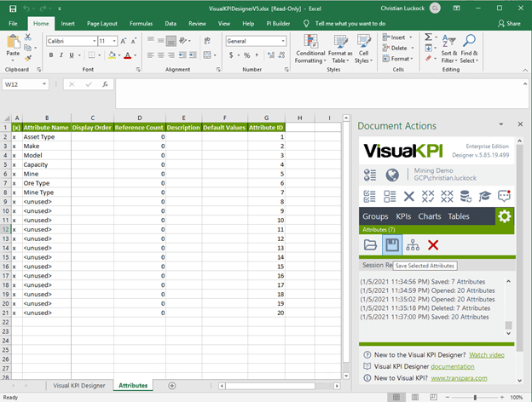Click the new sheet plus icon
This screenshot has width=532, height=402.
coord(172,385)
